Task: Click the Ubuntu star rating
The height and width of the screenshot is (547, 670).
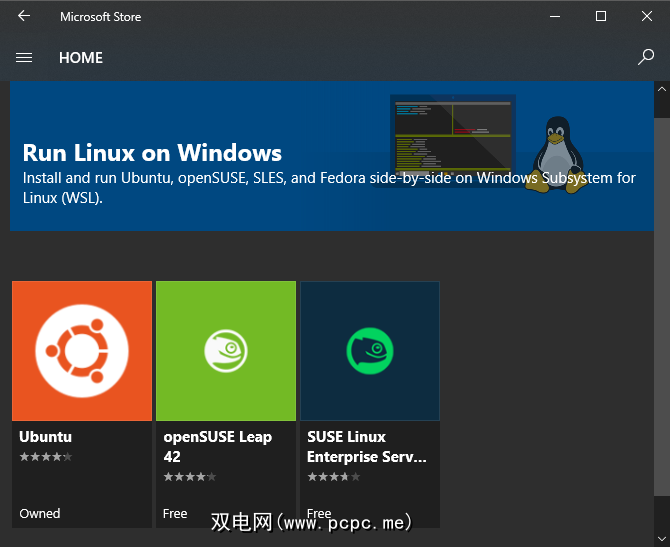Action: coord(46,457)
